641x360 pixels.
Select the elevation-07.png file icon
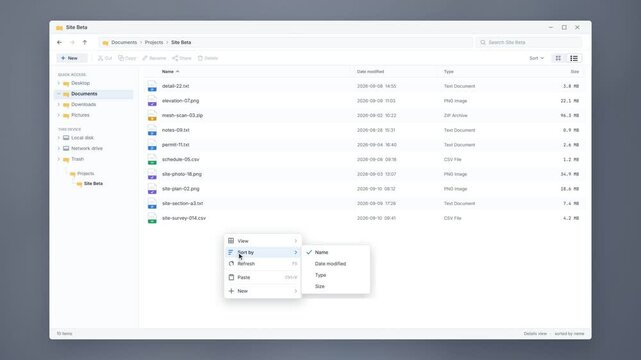(x=152, y=101)
